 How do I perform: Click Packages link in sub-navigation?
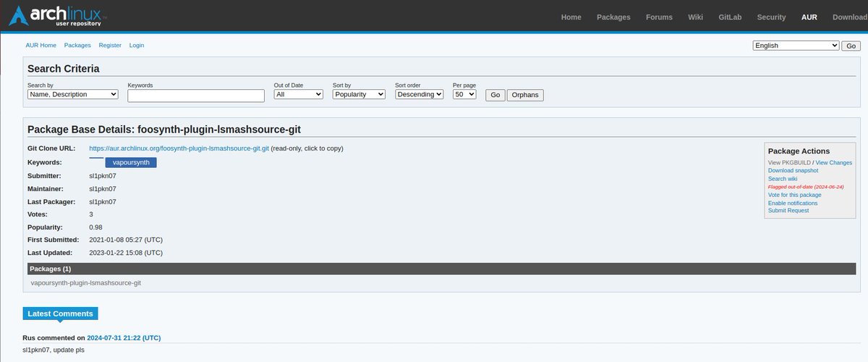[x=77, y=45]
